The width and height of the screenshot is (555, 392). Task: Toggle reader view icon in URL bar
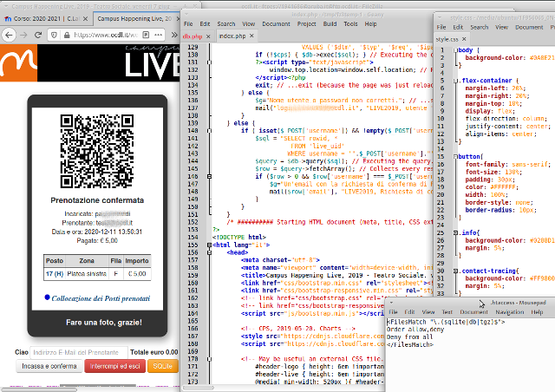[146, 35]
